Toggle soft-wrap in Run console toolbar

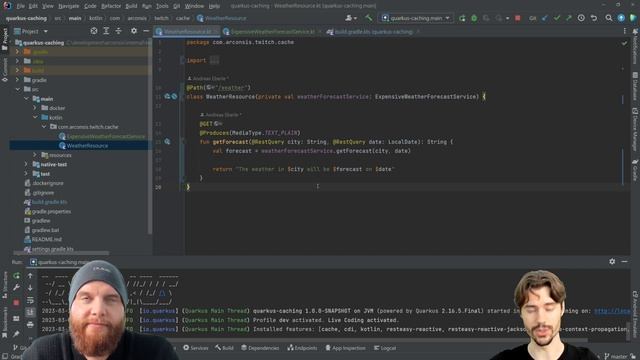click(x=30, y=301)
